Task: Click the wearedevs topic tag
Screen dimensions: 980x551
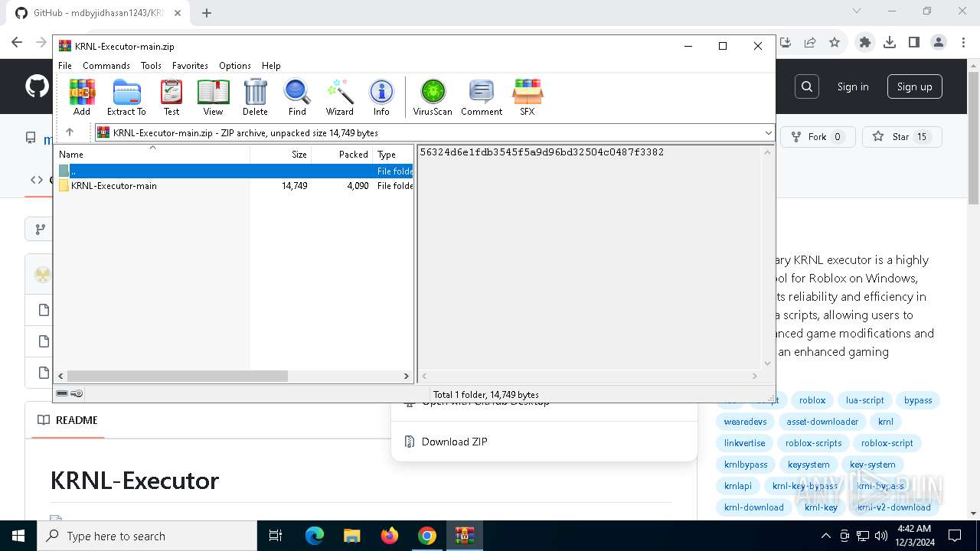Action: (745, 422)
